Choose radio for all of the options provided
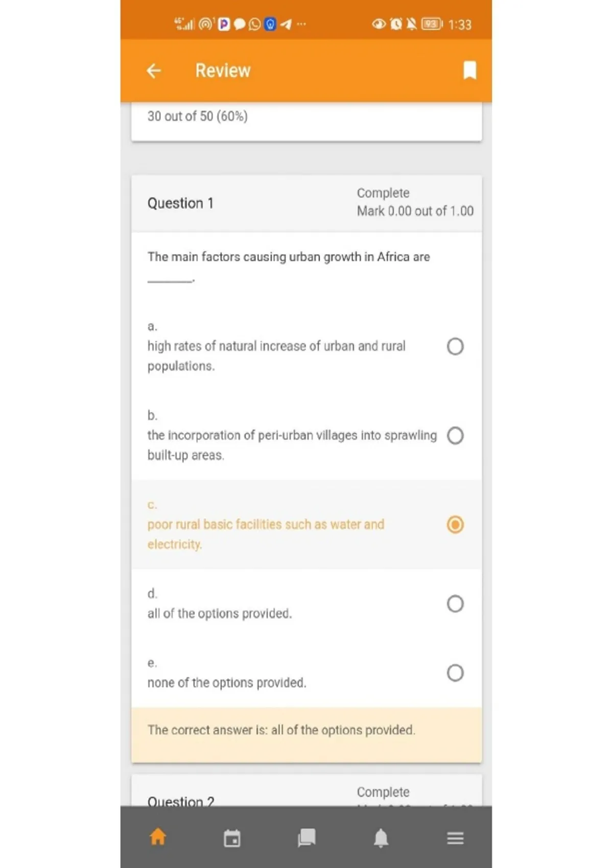Screen dimensions: 613x868 coord(455,604)
